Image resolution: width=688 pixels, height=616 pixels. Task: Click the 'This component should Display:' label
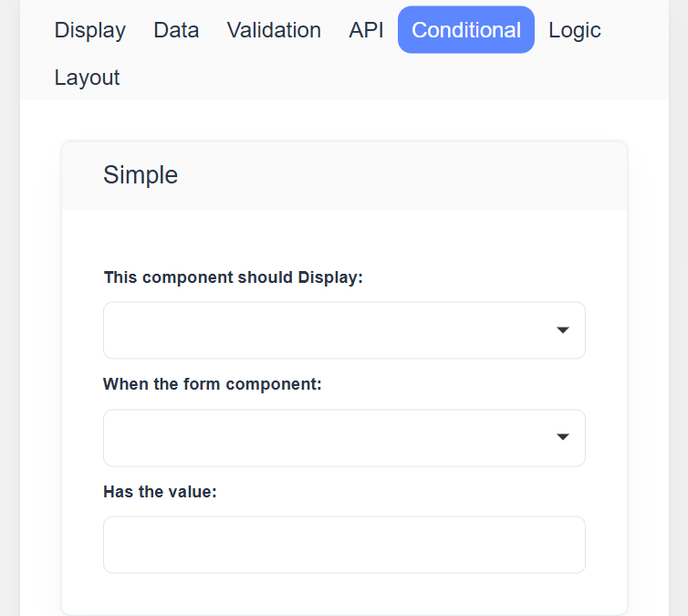point(234,277)
